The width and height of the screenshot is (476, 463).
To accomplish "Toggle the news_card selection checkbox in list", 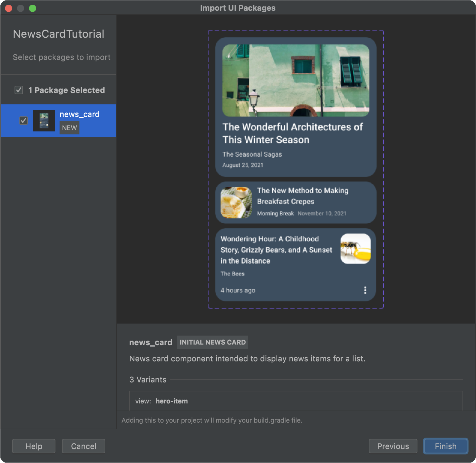I will [x=23, y=120].
